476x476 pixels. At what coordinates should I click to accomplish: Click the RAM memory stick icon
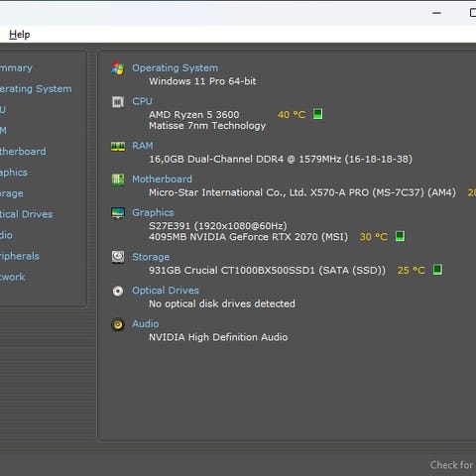coord(118,146)
